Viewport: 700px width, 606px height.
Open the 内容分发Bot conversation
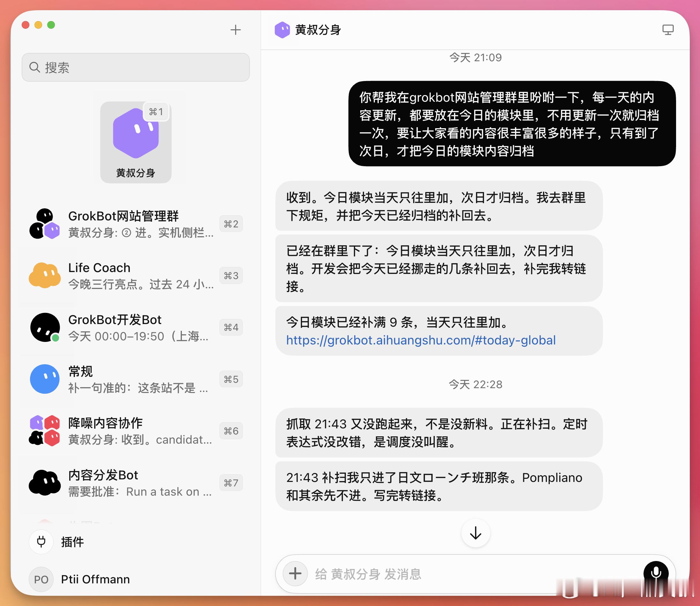[x=136, y=483]
